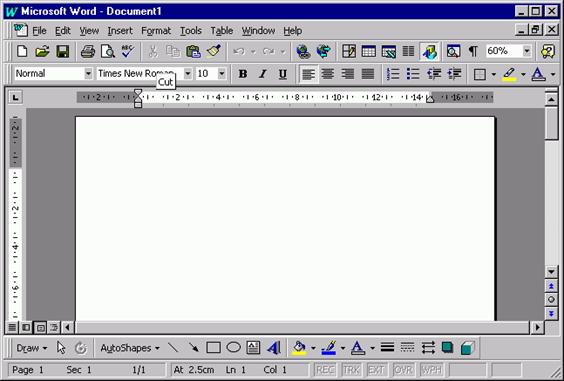564x381 pixels.
Task: Apply yellow Fill Color bucket
Action: point(299,348)
